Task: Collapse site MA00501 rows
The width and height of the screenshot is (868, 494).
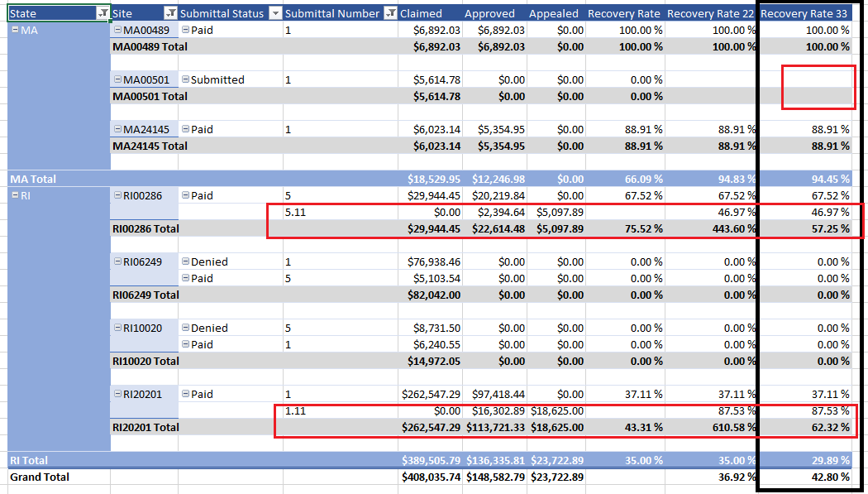Action: coord(118,79)
